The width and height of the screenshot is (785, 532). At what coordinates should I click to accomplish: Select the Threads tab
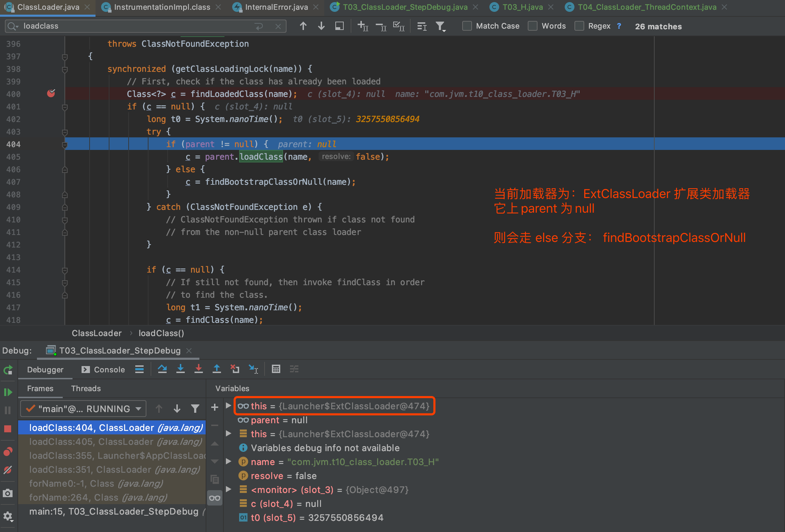[86, 388]
